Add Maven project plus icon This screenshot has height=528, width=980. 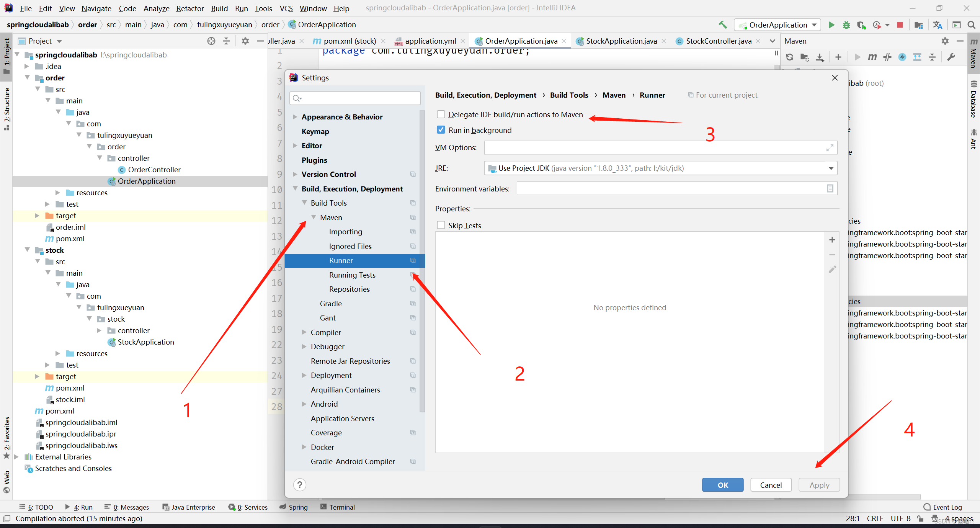tap(838, 57)
